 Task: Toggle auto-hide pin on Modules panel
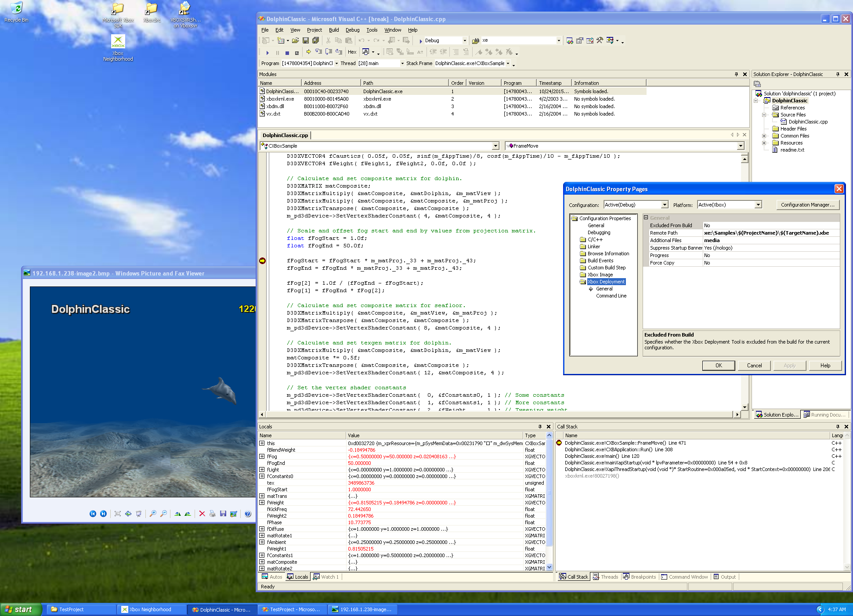tap(737, 74)
